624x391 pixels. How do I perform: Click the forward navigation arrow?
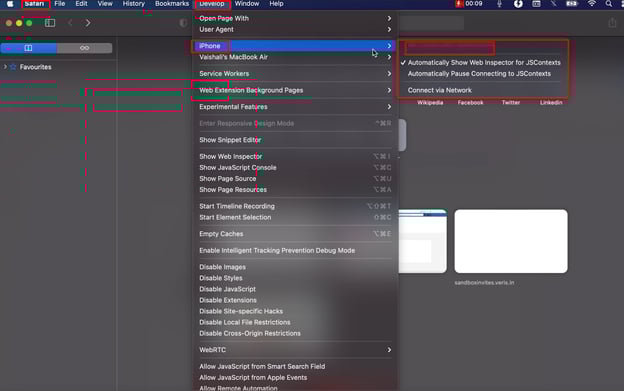tap(88, 23)
